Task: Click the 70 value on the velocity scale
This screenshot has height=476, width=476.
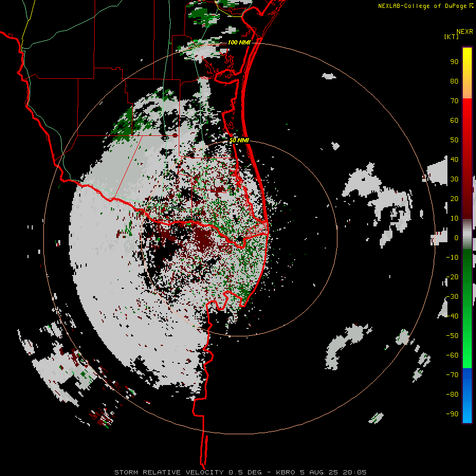Action: pos(454,101)
